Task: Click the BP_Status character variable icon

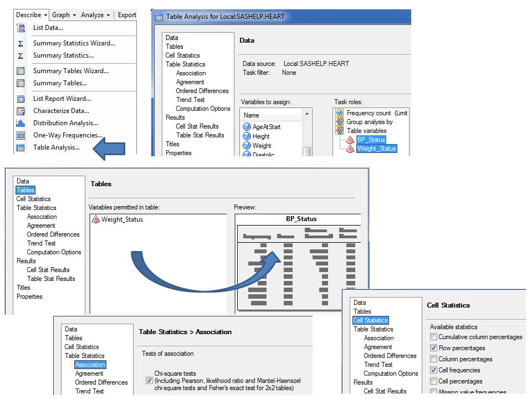Action: pos(350,140)
